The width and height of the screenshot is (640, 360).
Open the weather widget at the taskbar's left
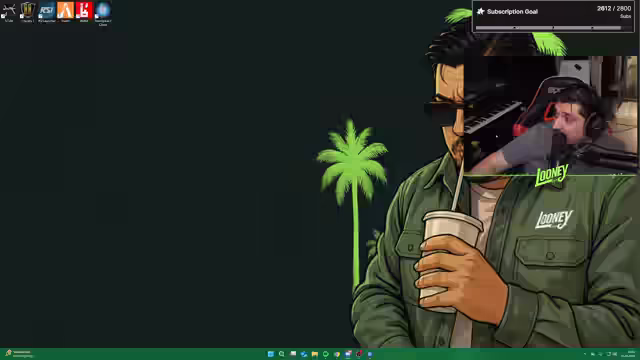[19, 354]
